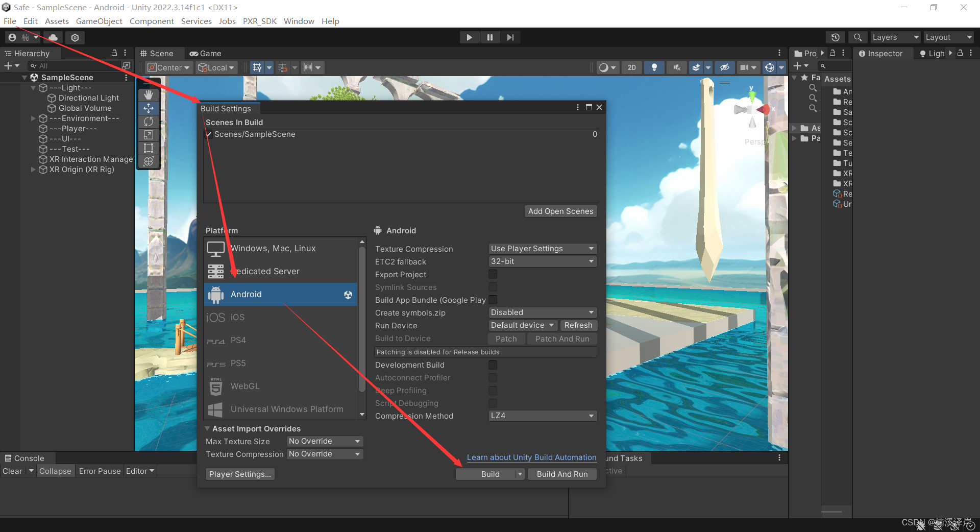Click Refresh run device button
980x532 pixels.
tap(578, 325)
